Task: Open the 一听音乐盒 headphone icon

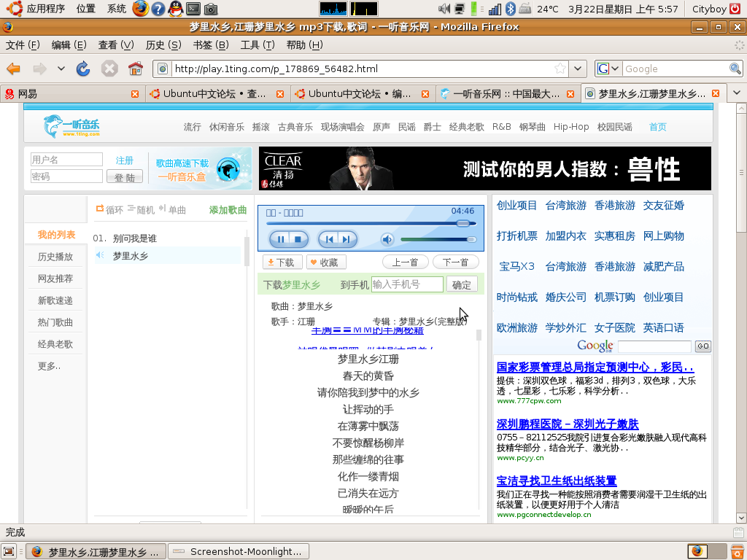Action: (x=228, y=169)
